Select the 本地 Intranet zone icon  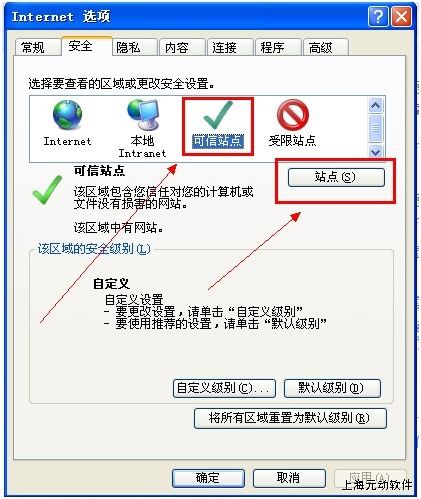click(x=143, y=114)
